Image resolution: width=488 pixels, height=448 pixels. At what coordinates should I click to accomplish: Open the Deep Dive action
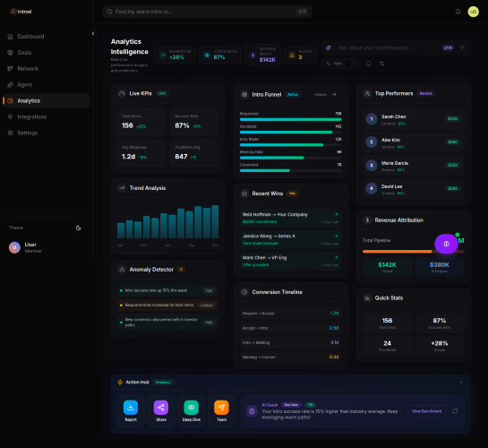(191, 411)
